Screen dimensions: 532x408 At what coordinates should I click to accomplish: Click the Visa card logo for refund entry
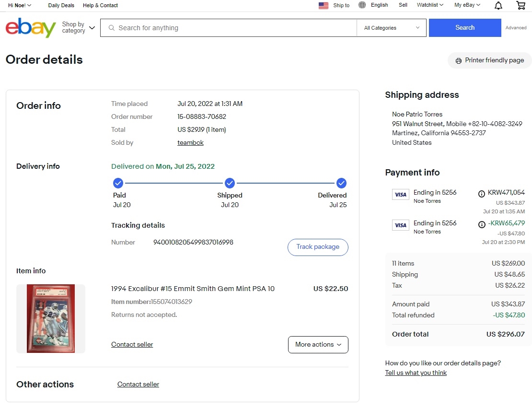tap(400, 225)
